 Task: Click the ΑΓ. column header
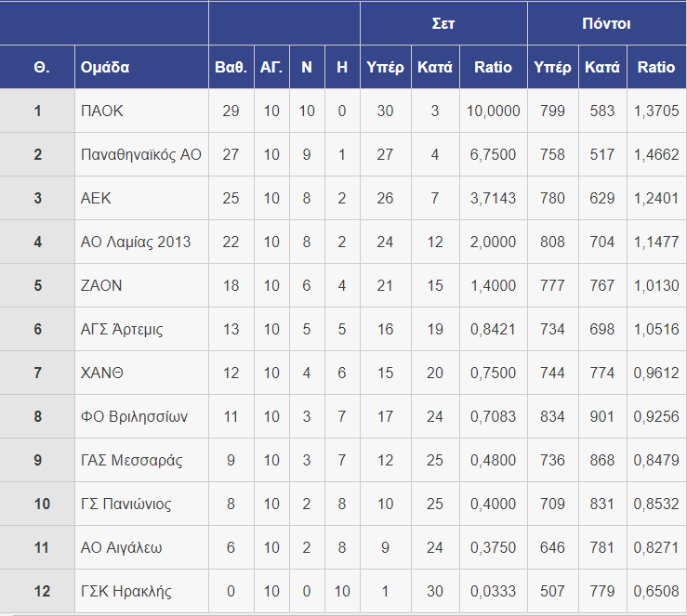pos(271,68)
